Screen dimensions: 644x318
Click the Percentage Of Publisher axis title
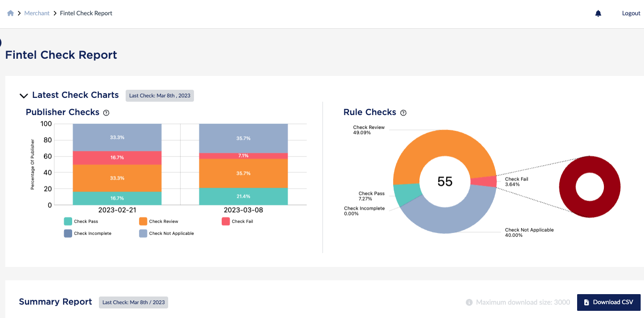point(33,165)
